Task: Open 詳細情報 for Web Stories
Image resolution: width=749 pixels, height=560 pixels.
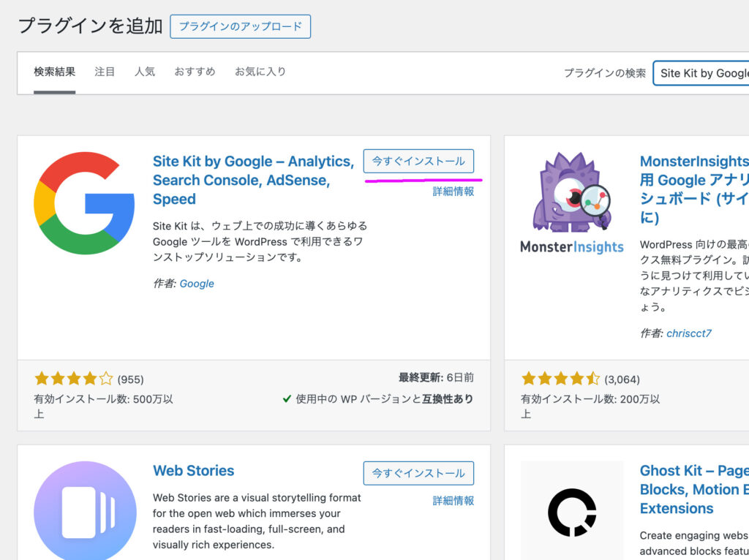Action: (x=453, y=501)
